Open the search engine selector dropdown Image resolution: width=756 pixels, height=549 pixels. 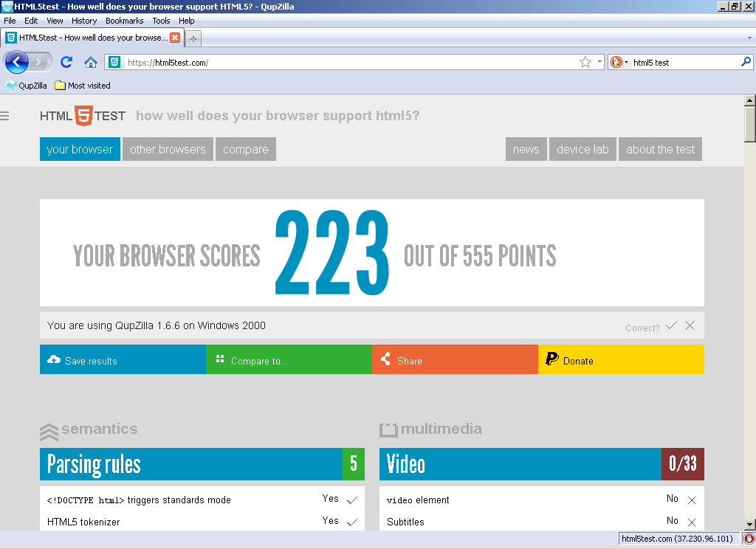[619, 62]
